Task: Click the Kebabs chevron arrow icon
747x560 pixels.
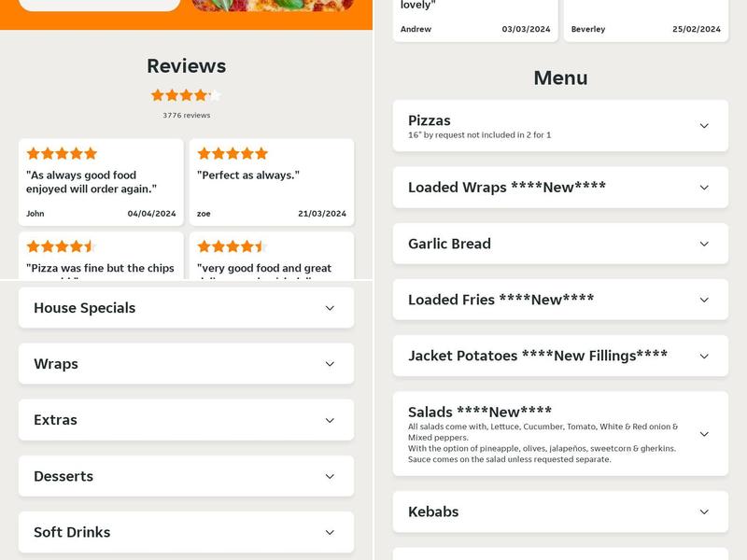Action: [x=704, y=511]
